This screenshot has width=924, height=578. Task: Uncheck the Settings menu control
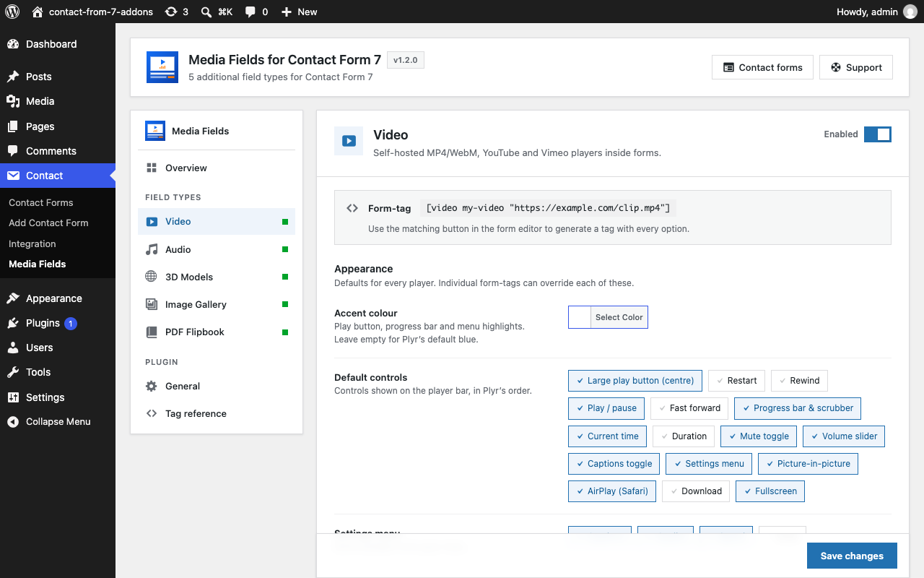pos(709,464)
